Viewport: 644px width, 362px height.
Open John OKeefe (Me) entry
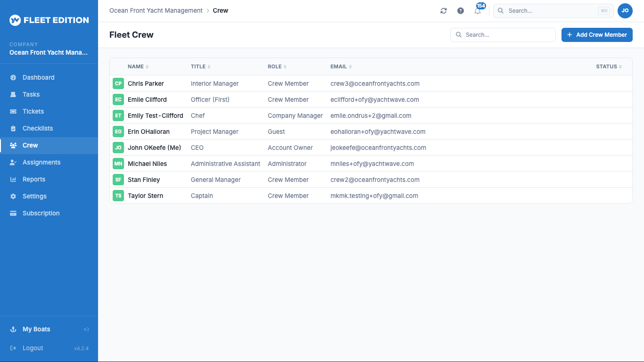154,148
